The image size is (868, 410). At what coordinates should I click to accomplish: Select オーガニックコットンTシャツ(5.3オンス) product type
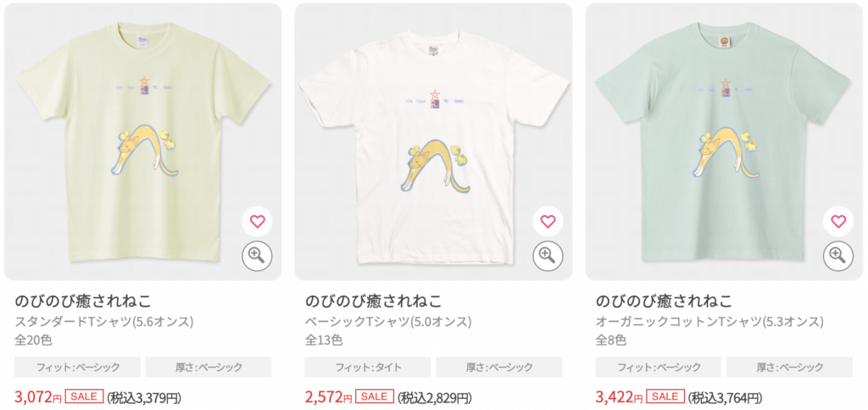(709, 321)
